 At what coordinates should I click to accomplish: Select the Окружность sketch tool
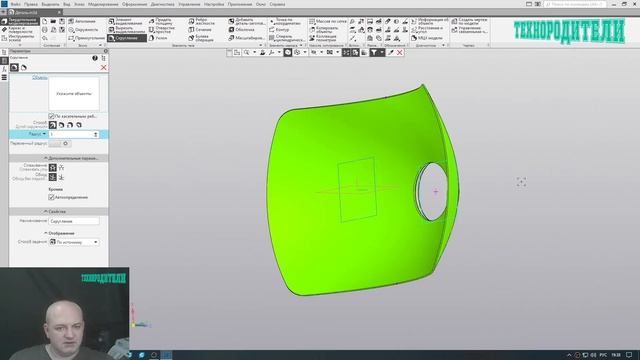pyautogui.click(x=83, y=30)
